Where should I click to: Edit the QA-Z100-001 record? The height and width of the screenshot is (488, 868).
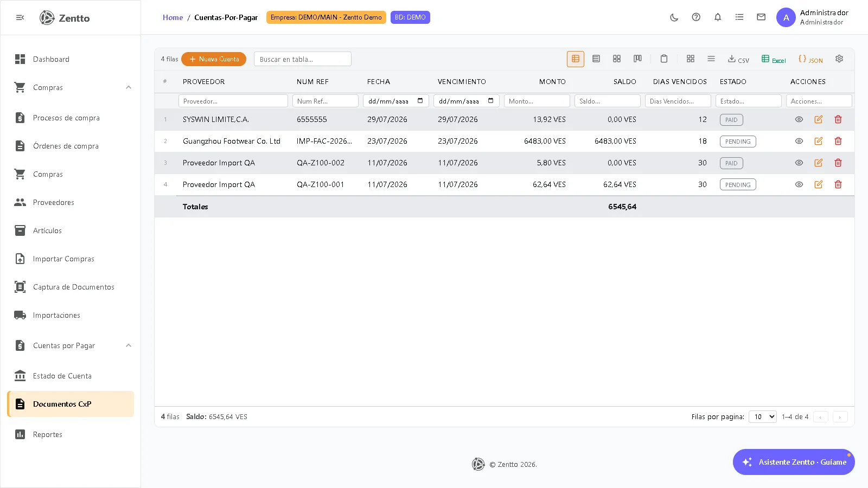click(819, 184)
